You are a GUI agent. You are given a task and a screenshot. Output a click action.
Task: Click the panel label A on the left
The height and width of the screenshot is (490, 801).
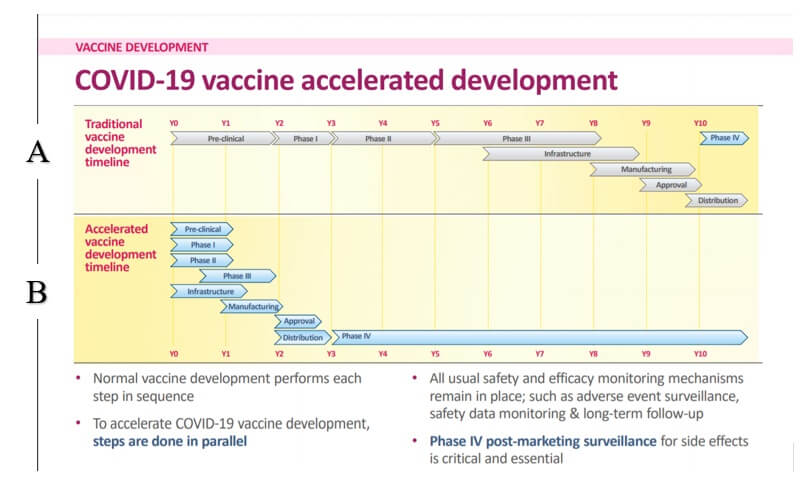point(38,152)
